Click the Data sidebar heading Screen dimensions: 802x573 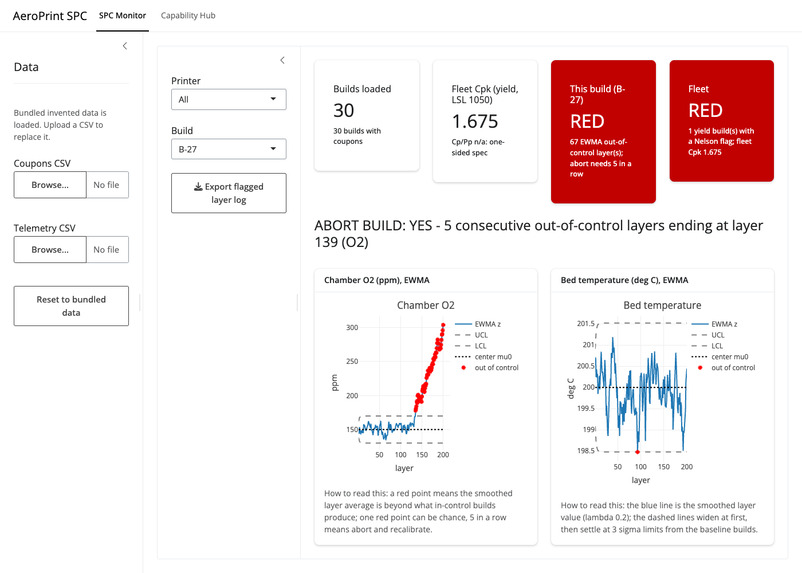(x=26, y=67)
